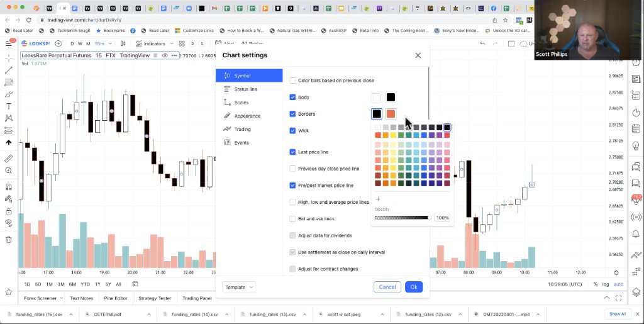Open the black Body down-color swatch
The image size is (644, 324).
point(391,98)
